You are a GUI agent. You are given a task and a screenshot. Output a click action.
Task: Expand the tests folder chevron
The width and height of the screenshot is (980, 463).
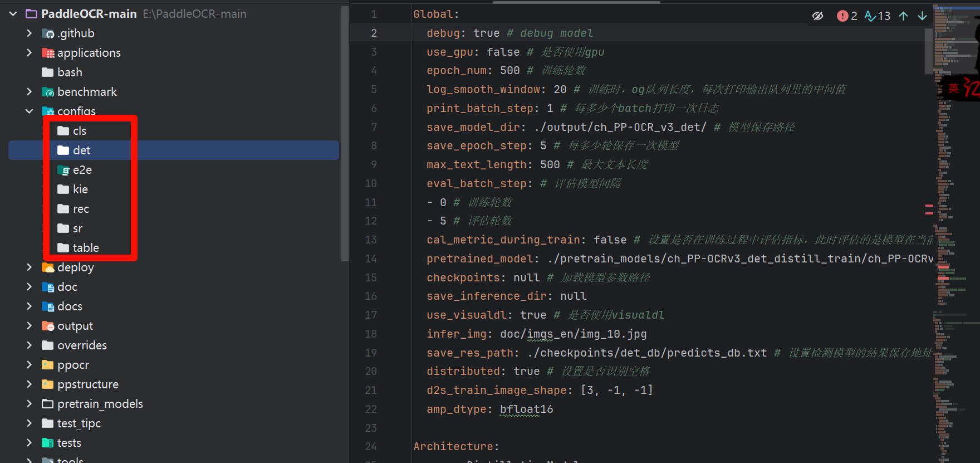click(29, 443)
